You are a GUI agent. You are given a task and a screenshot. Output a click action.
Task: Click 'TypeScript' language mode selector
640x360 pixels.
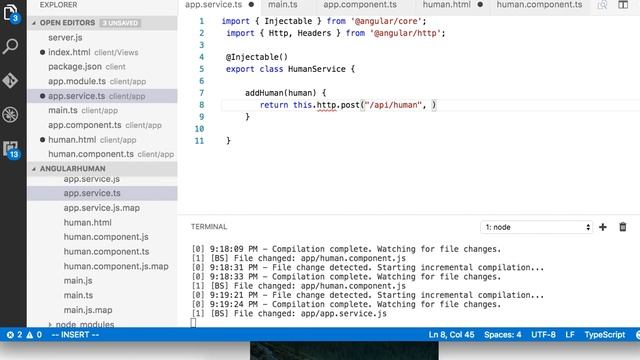coord(604,335)
